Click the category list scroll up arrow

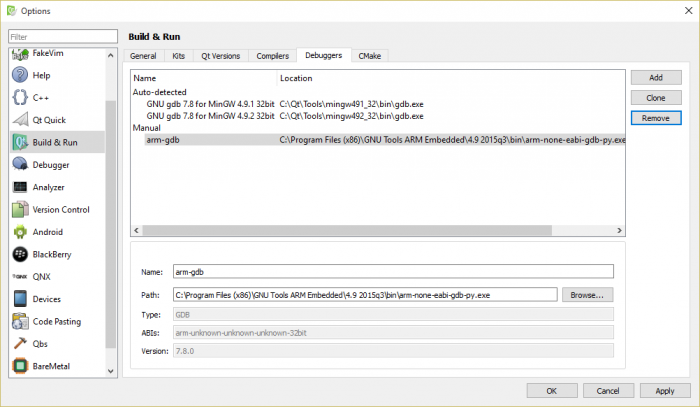coord(111,55)
